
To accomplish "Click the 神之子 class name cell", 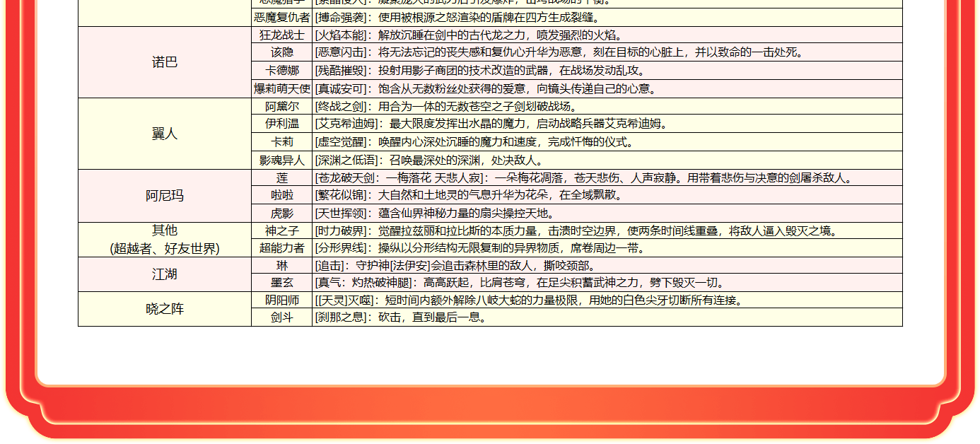I will 281,231.
